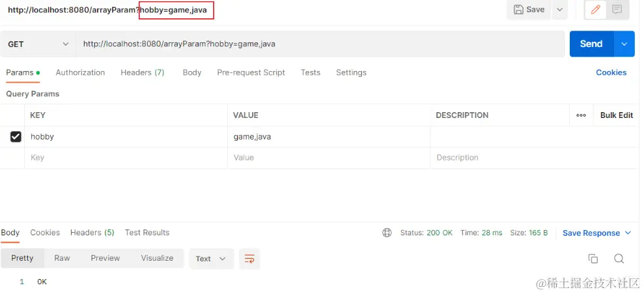Click the copy response icon
The height and width of the screenshot is (294, 644).
pyautogui.click(x=593, y=259)
